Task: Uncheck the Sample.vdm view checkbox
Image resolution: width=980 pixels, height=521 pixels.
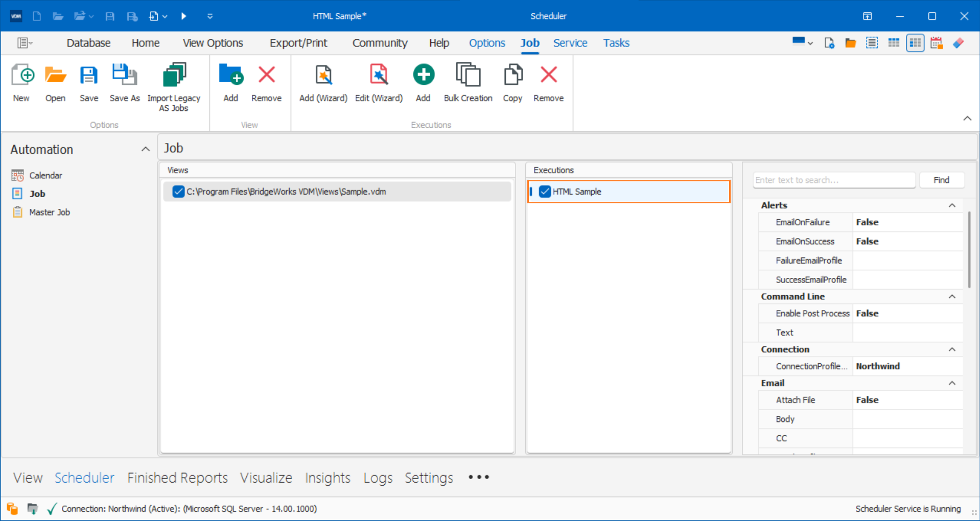Action: pos(178,192)
